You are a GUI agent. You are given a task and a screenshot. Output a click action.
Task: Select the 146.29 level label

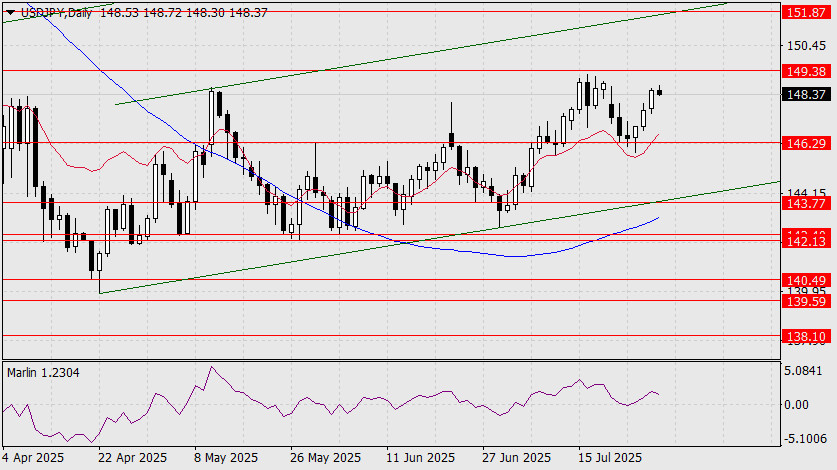[x=806, y=143]
